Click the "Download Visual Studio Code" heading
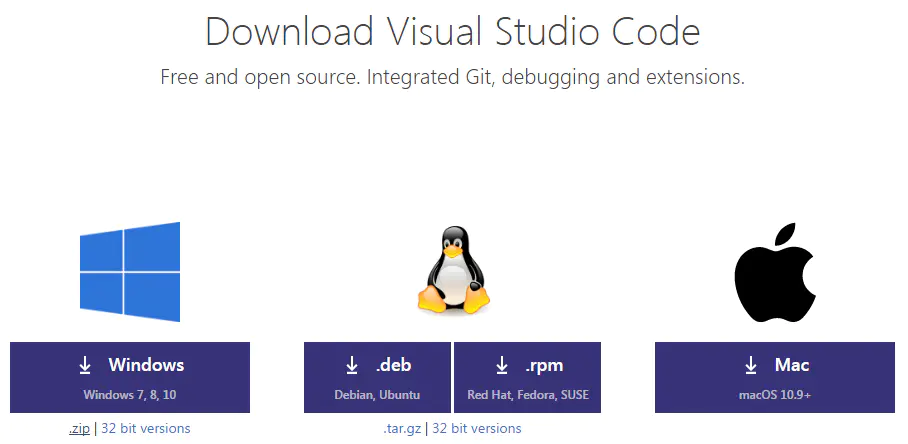 (x=453, y=32)
